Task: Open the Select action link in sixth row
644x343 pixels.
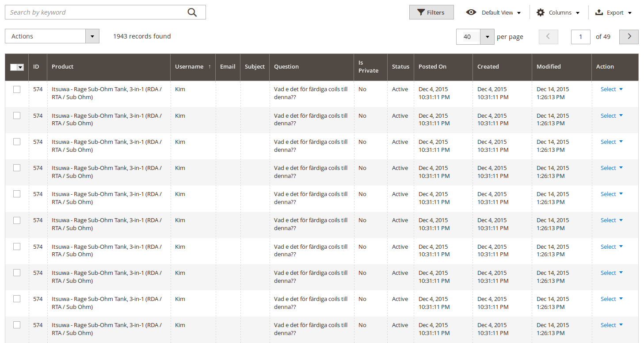Action: pos(611,220)
